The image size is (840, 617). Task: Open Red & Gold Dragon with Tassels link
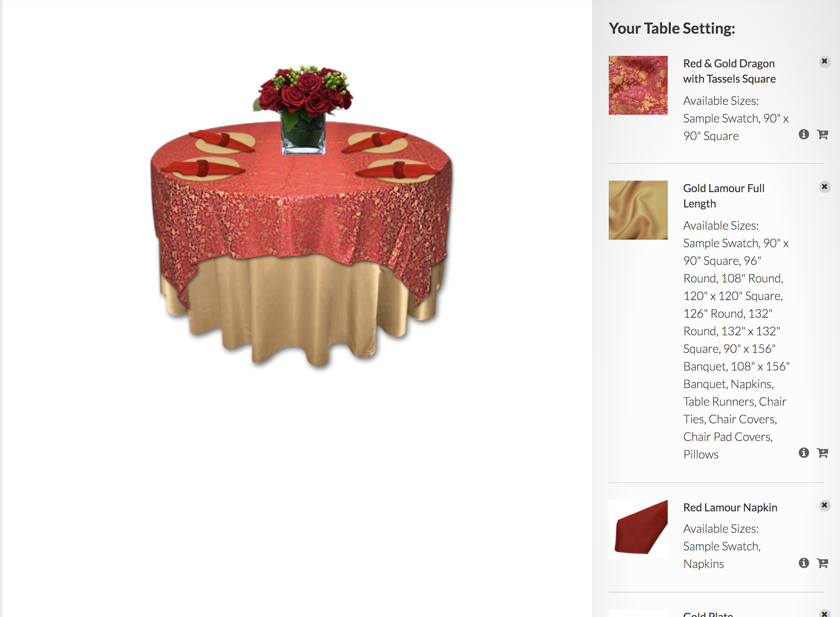pyautogui.click(x=729, y=71)
